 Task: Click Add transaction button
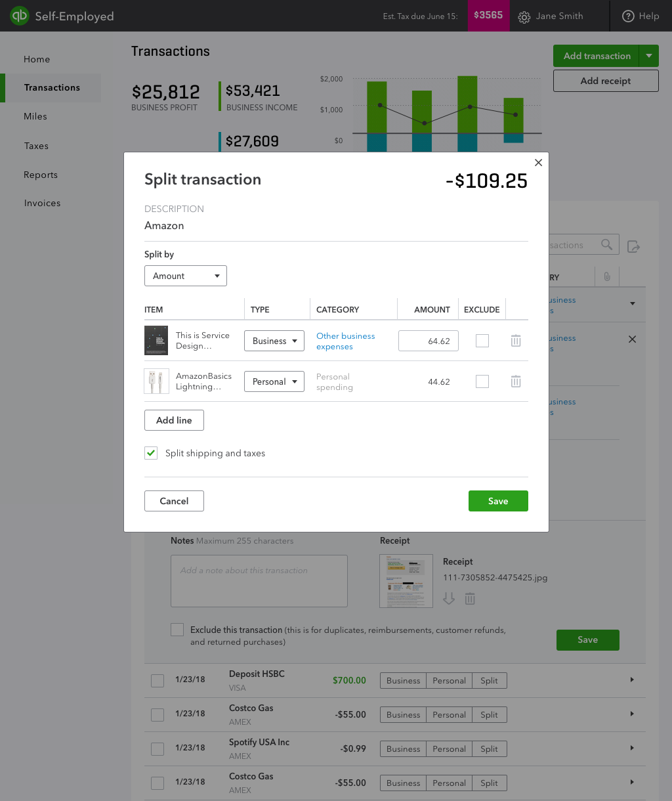[x=597, y=56]
